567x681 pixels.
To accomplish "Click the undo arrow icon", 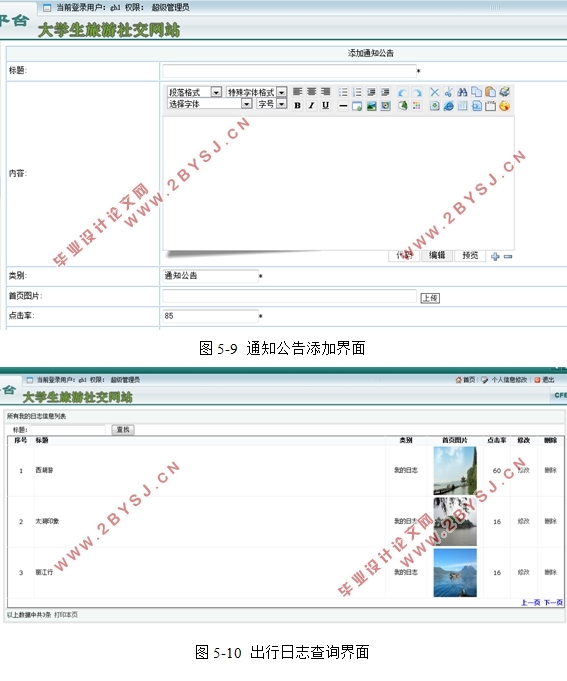I will (402, 92).
